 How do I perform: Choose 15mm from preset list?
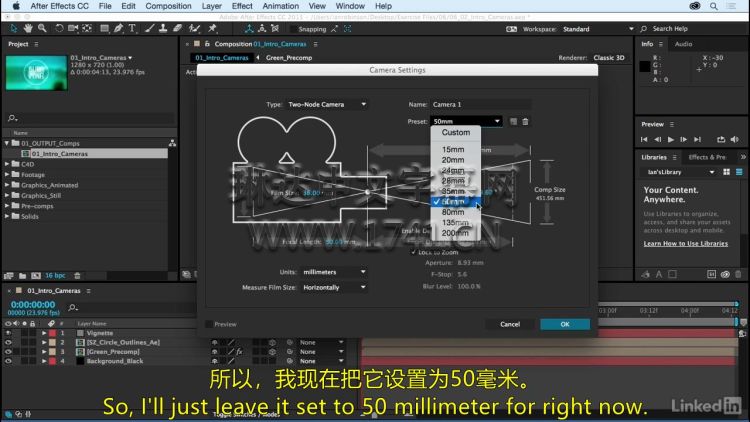coord(455,149)
